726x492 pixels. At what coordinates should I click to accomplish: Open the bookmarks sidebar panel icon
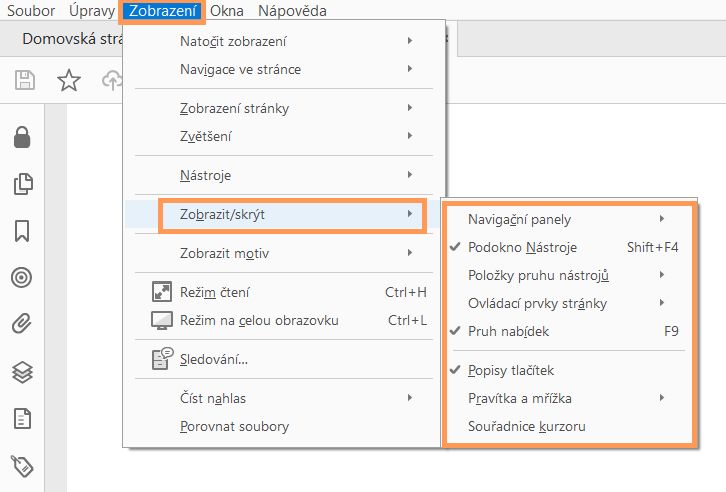(x=22, y=231)
